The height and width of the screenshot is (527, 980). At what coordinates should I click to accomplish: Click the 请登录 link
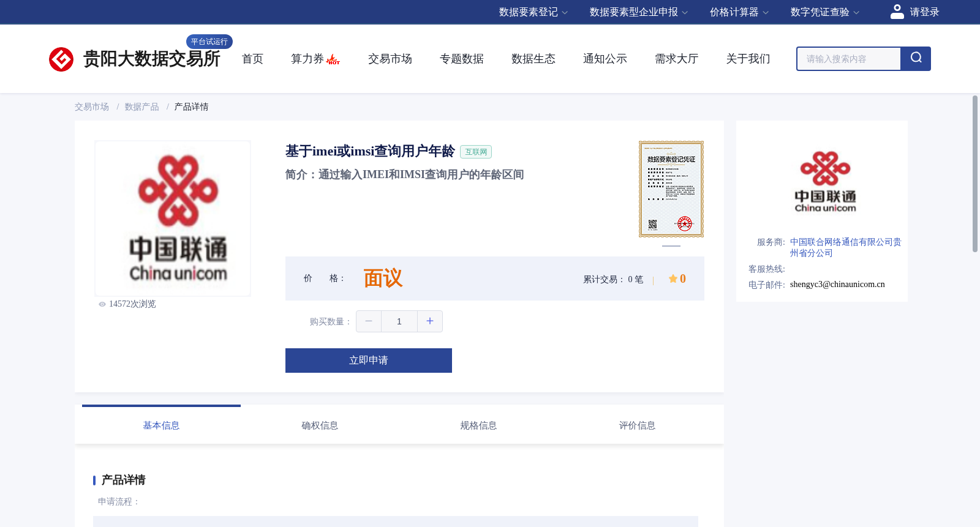(x=924, y=12)
